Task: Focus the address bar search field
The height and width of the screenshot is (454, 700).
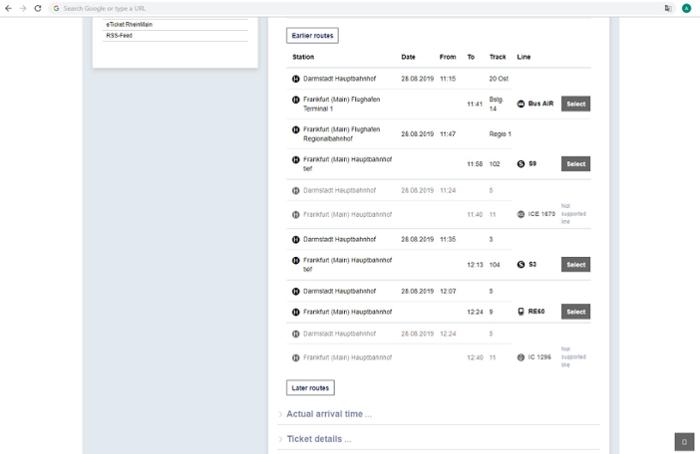Action: (357, 8)
